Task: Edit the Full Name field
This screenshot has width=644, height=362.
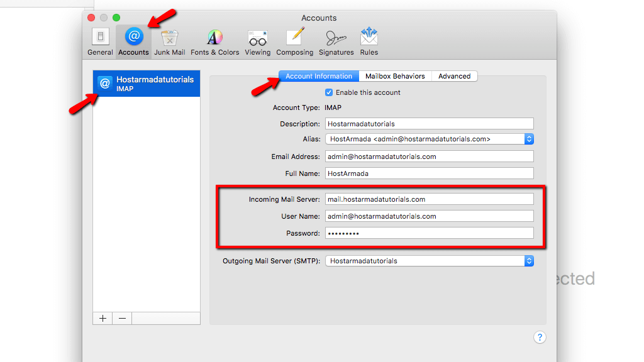Action: click(x=429, y=173)
